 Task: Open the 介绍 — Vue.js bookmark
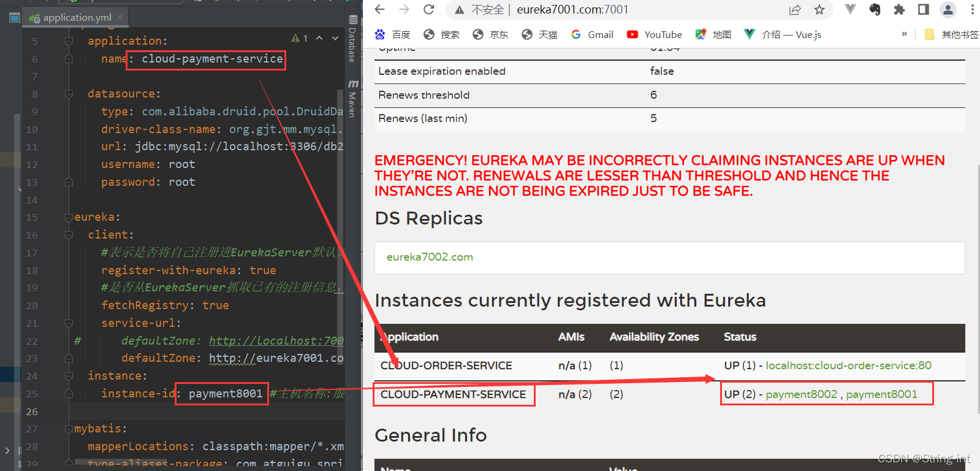click(783, 34)
